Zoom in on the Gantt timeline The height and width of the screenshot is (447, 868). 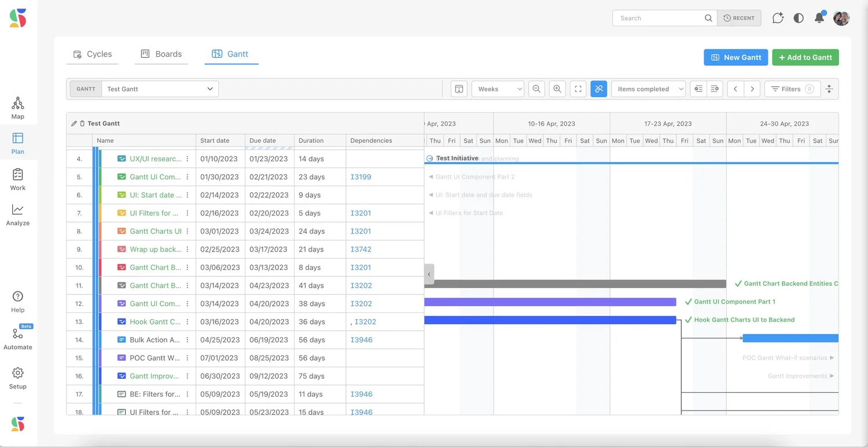coord(557,88)
